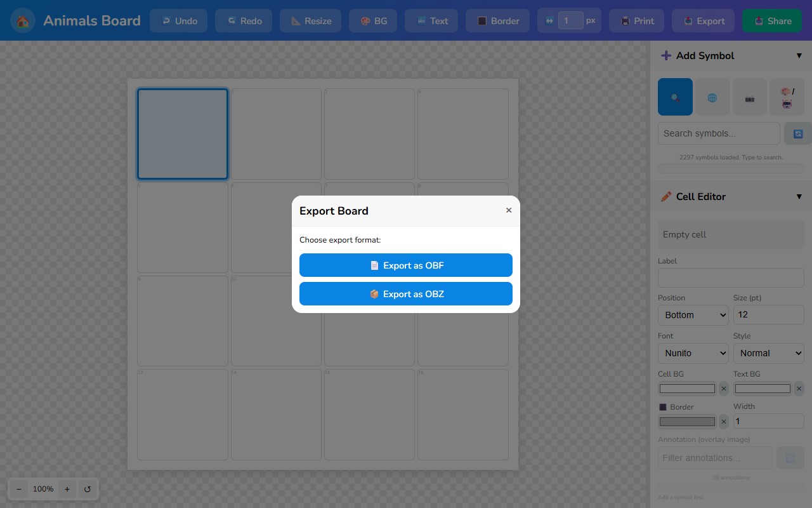The width and height of the screenshot is (812, 508).
Task: Open the Font dropdown showing Nunito
Action: tap(693, 353)
